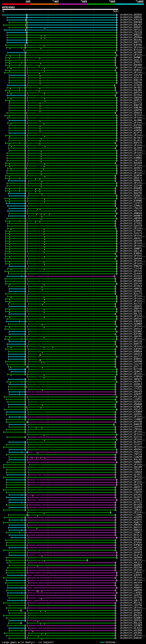Open hit UniRef100_Q9M6U1
The image size is (146, 644).
(131, 17)
